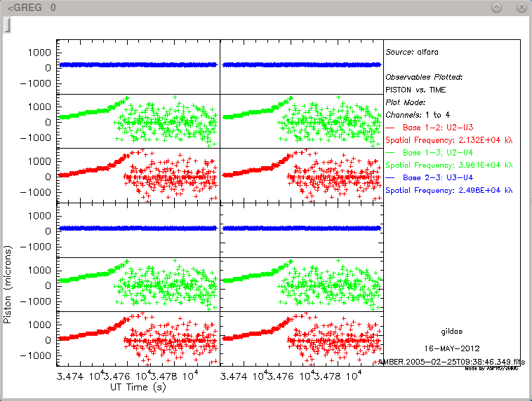Click the roll-up chevron button in title bar
This screenshot has height=401, width=532.
[497, 7]
